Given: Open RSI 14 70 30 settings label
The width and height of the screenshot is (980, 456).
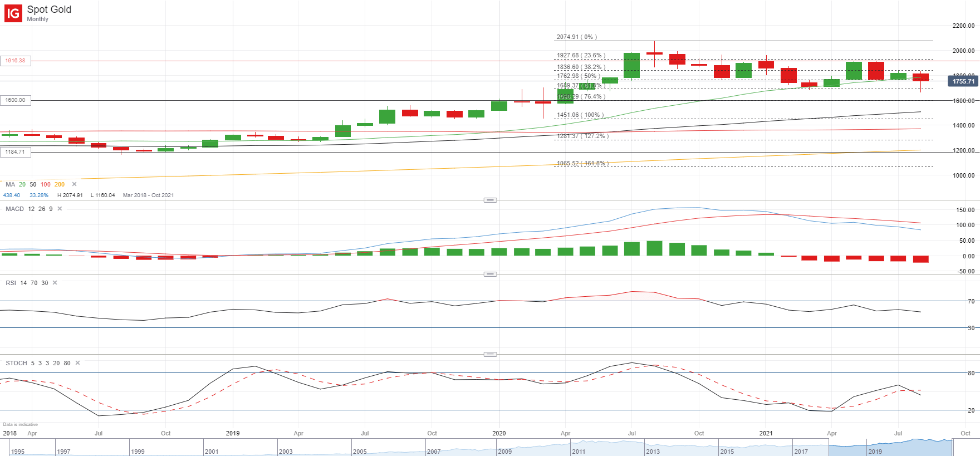Looking at the screenshot, I should [27, 283].
